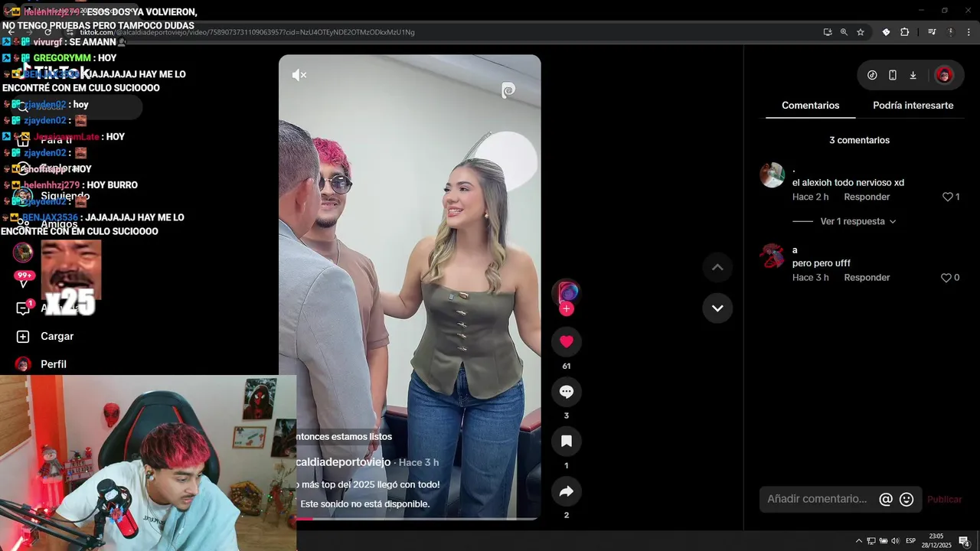This screenshot has width=980, height=551.
Task: Click the white diamond extension icon
Action: 886,32
